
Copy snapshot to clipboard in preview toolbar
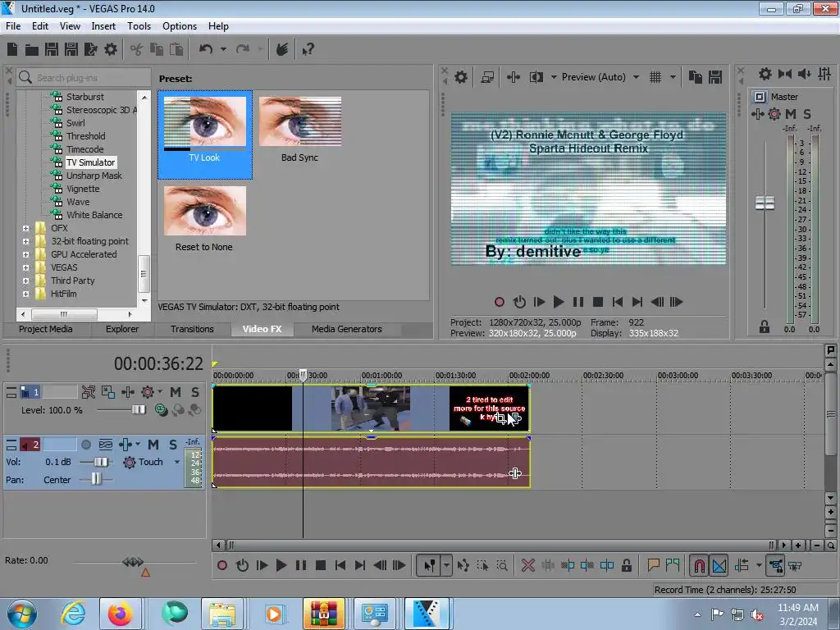(x=696, y=77)
